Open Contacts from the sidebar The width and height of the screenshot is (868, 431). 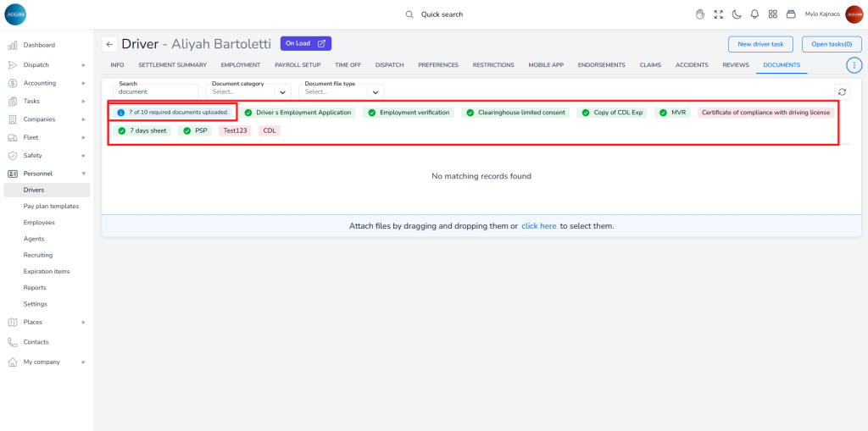tap(36, 342)
